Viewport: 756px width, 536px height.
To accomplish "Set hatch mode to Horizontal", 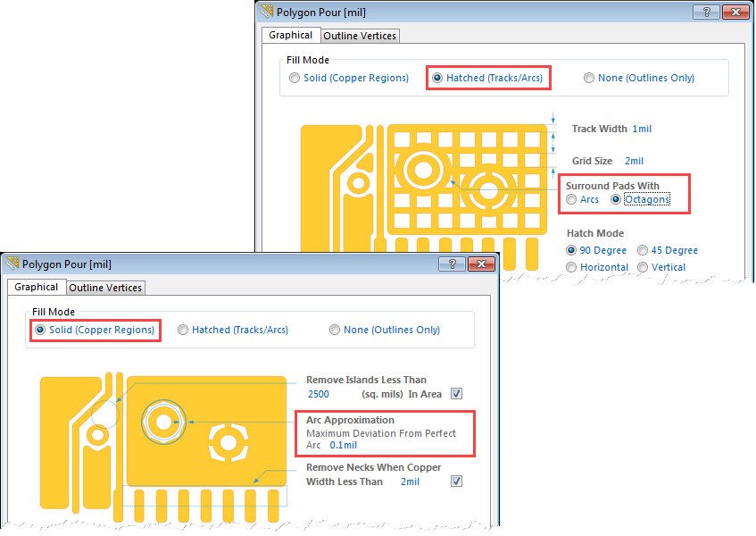I will coord(572,267).
